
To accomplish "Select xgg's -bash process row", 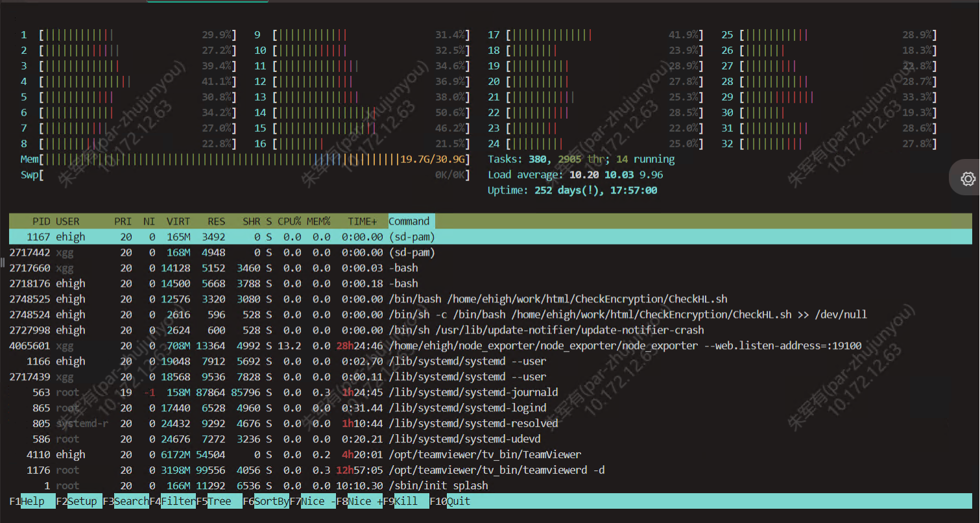I will tap(490, 268).
